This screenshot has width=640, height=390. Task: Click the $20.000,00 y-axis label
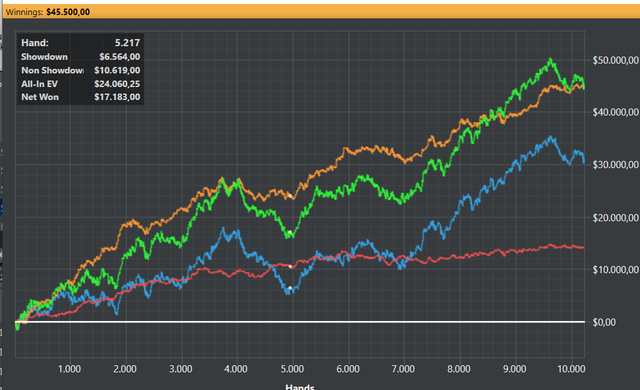(x=616, y=218)
